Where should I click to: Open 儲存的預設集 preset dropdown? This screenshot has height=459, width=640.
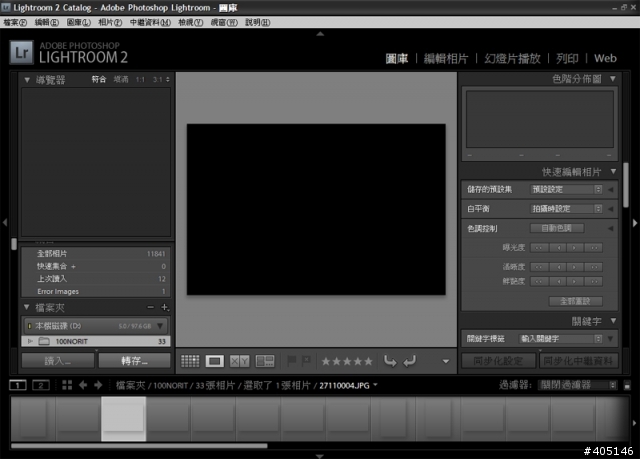[x=566, y=189]
